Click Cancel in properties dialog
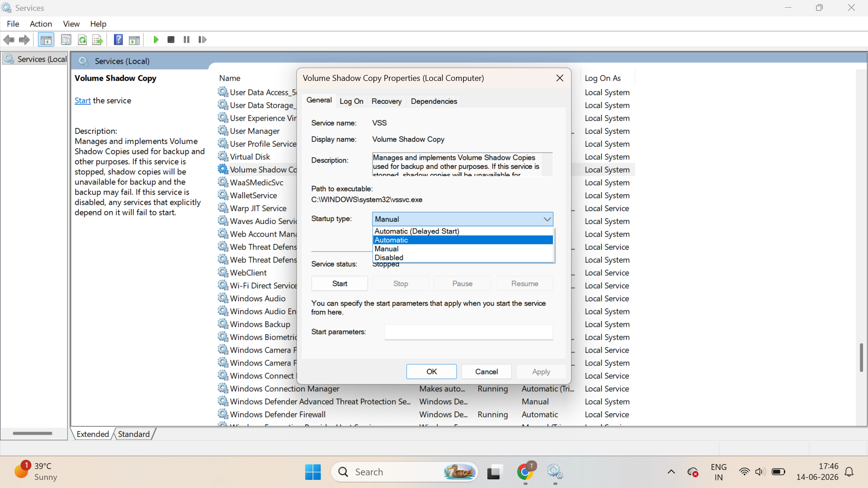The width and height of the screenshot is (868, 488). [486, 371]
